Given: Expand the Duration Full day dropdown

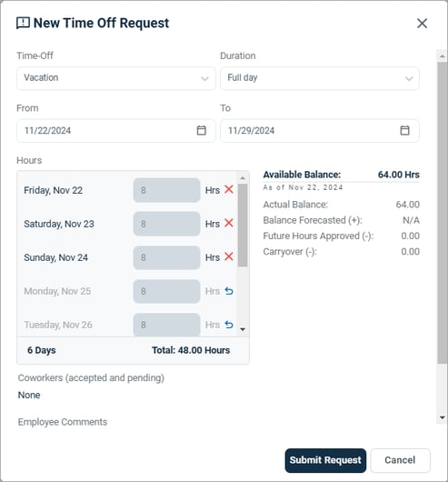Looking at the screenshot, I should [320, 78].
